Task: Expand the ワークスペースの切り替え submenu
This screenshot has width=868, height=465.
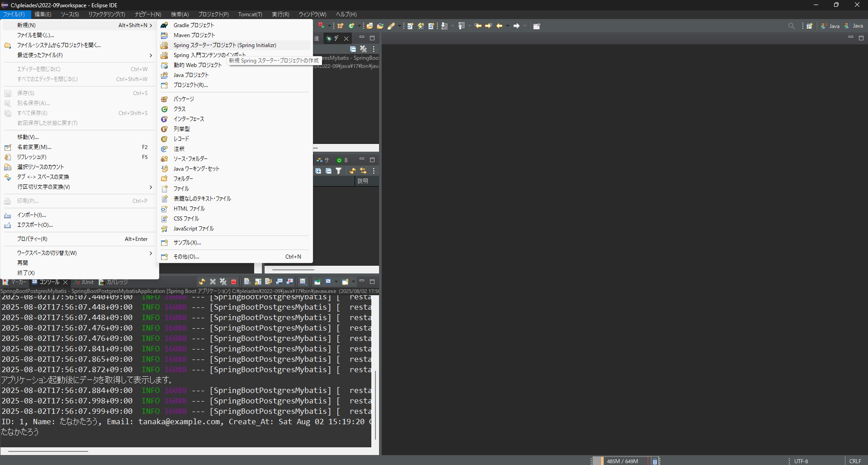Action: tap(151, 253)
